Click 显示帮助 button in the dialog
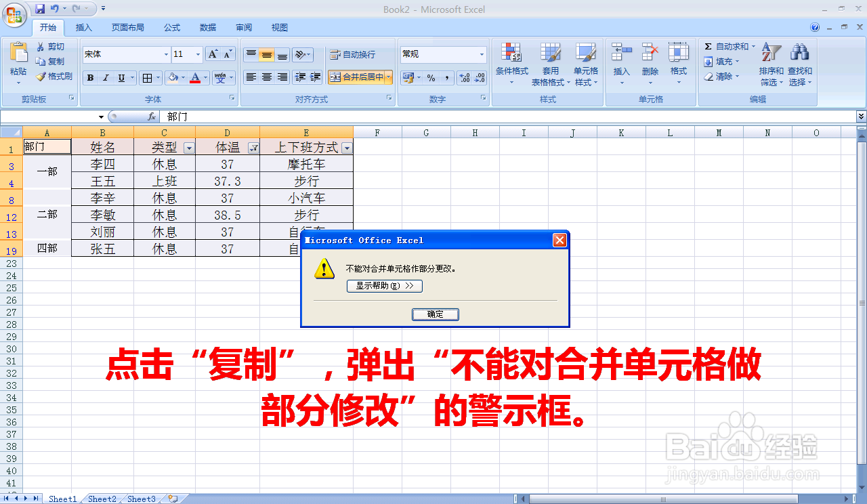Image resolution: width=867 pixels, height=504 pixels. [385, 286]
